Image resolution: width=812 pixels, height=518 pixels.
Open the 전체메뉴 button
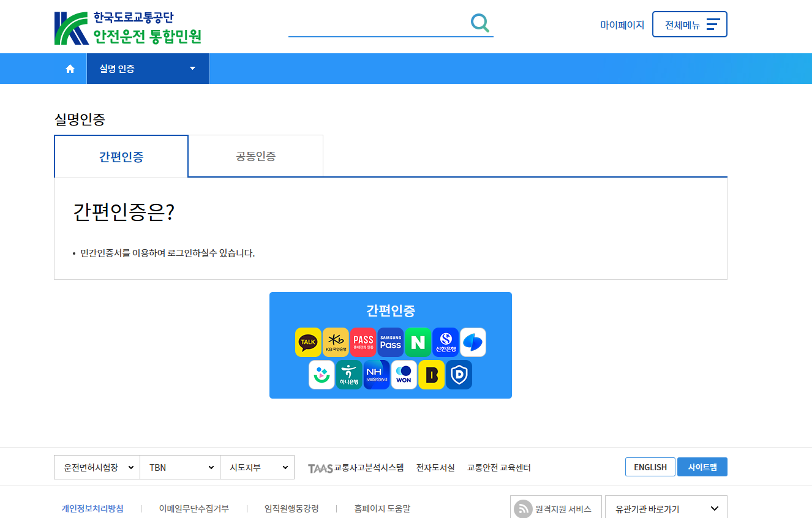pos(690,24)
